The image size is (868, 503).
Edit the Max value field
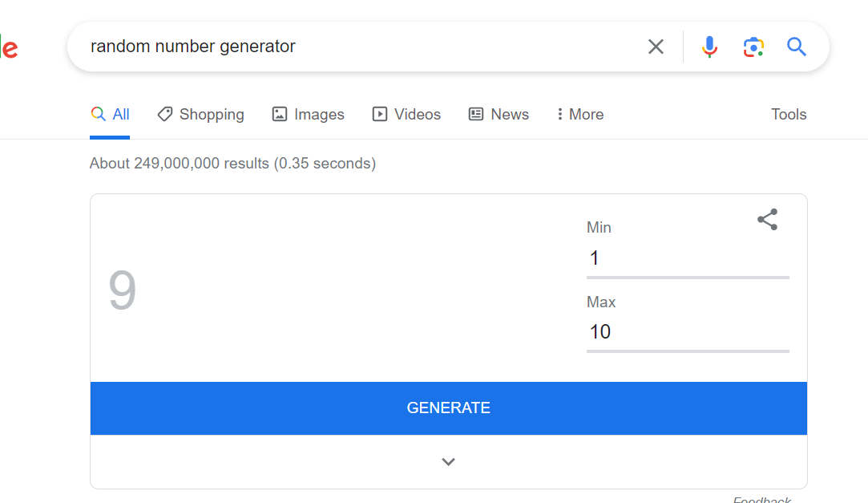(688, 332)
